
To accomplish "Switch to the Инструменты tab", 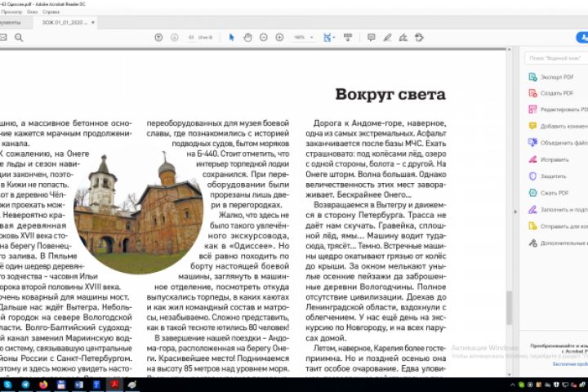I will pyautogui.click(x=10, y=23).
